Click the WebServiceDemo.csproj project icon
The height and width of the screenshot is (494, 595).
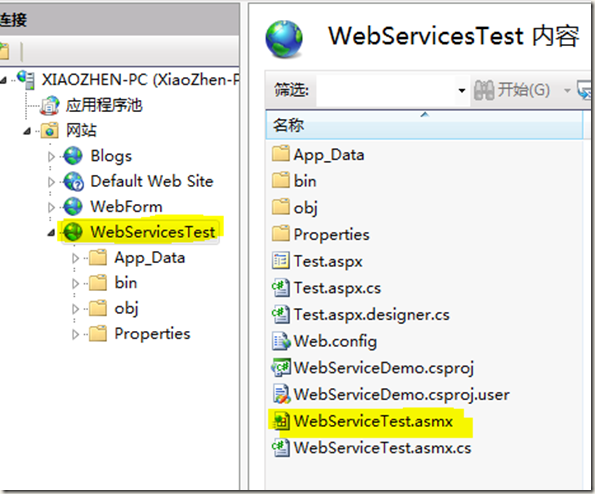[x=281, y=367]
